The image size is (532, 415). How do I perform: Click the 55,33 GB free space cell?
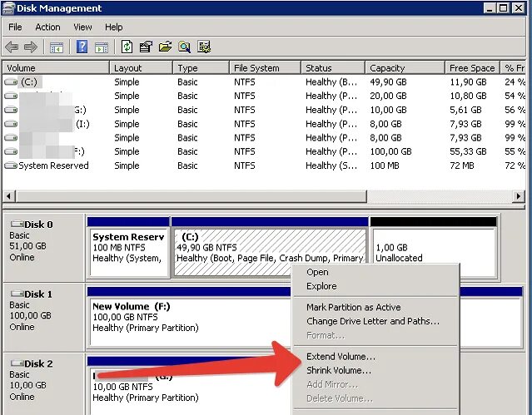(x=468, y=151)
